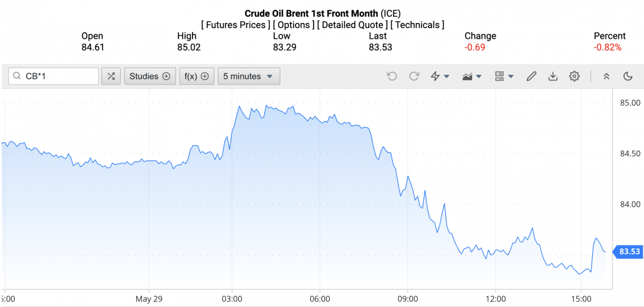The image size is (644, 307).
Task: Redo the chart change
Action: click(x=414, y=76)
